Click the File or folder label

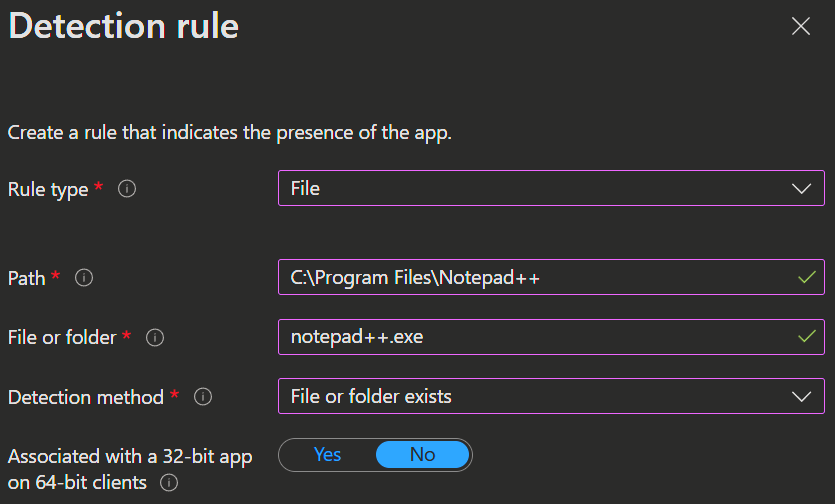62,338
